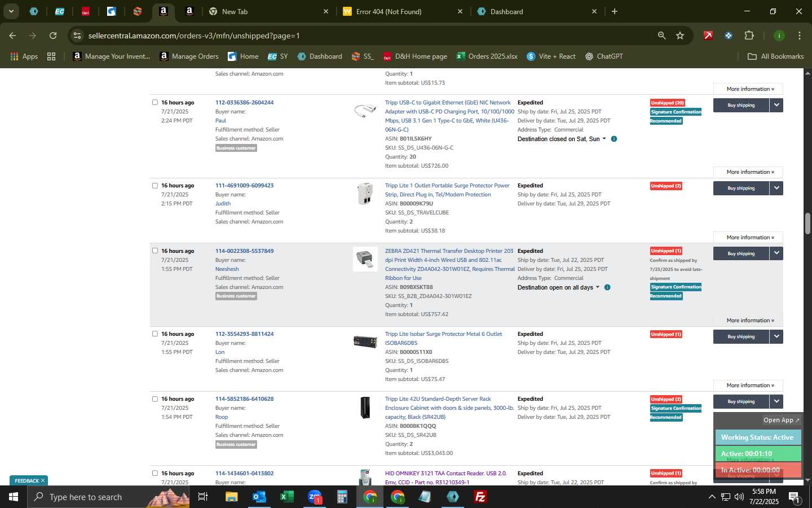Expand Buy shipping dropdown for Judith's order

tap(776, 188)
